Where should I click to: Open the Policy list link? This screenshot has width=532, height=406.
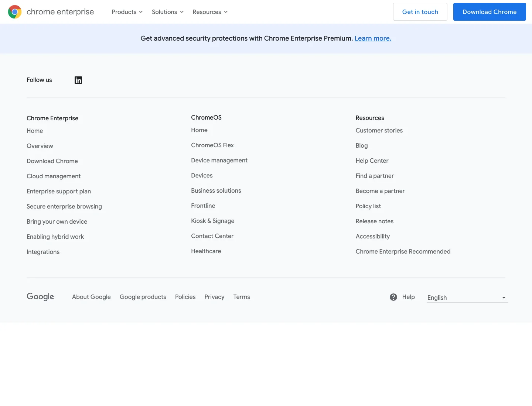(x=368, y=206)
